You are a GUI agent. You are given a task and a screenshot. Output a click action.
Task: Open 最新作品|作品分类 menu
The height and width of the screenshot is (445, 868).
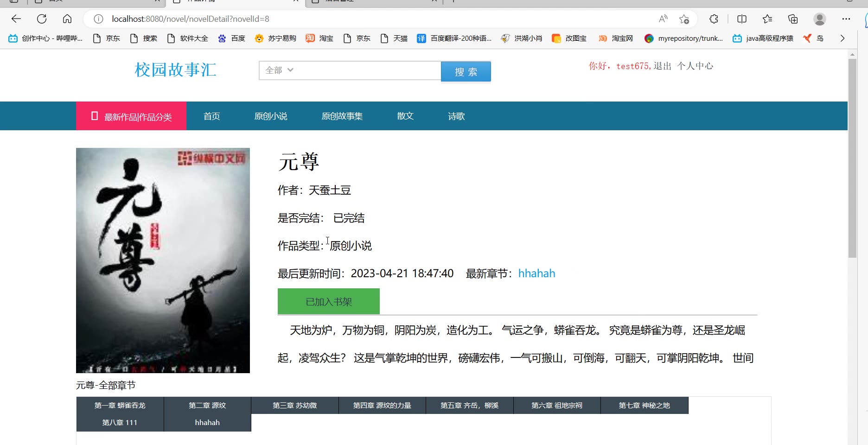(131, 116)
